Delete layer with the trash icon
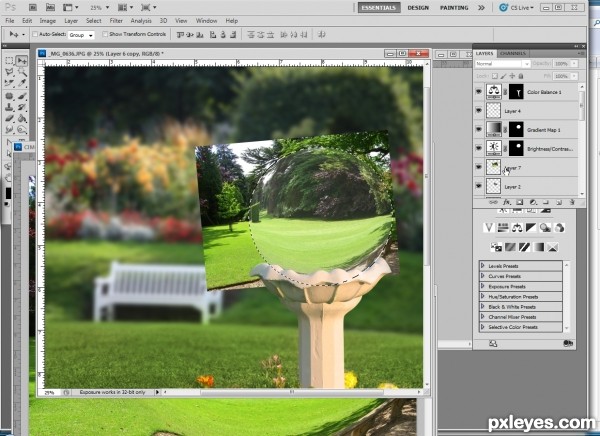Image resolution: width=600 pixels, height=436 pixels. [572, 202]
